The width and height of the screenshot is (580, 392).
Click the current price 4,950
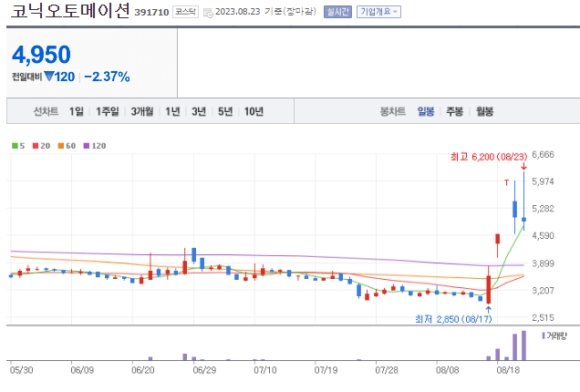pos(41,55)
